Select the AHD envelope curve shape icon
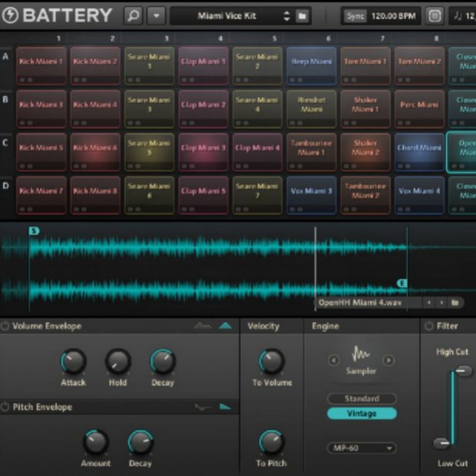 (203, 326)
